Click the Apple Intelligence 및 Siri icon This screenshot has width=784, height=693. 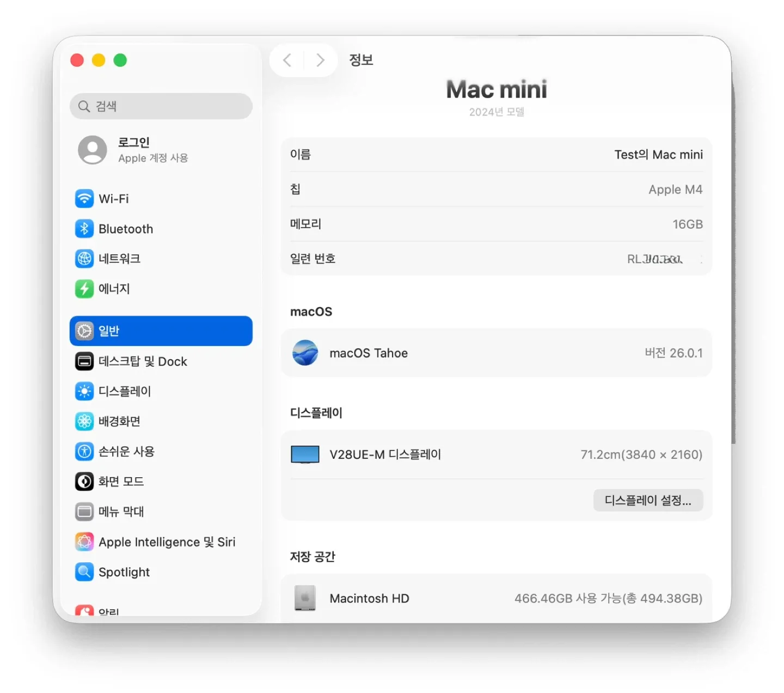click(x=84, y=542)
